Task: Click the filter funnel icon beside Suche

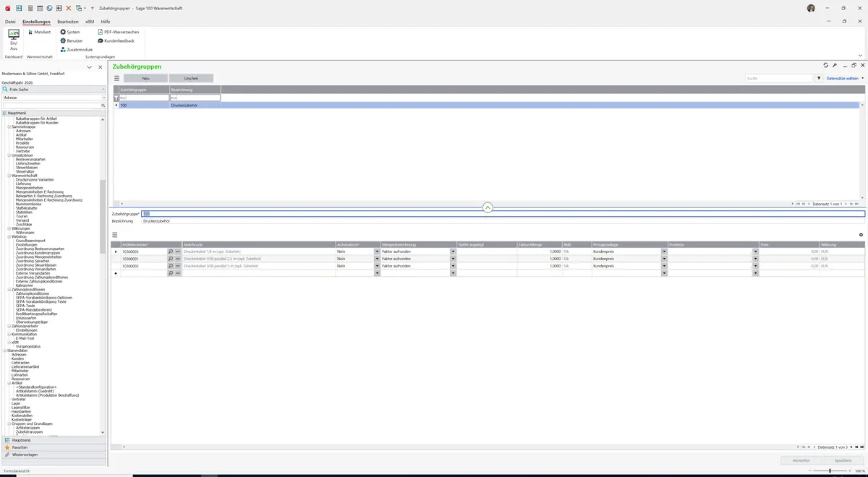Action: click(x=820, y=78)
